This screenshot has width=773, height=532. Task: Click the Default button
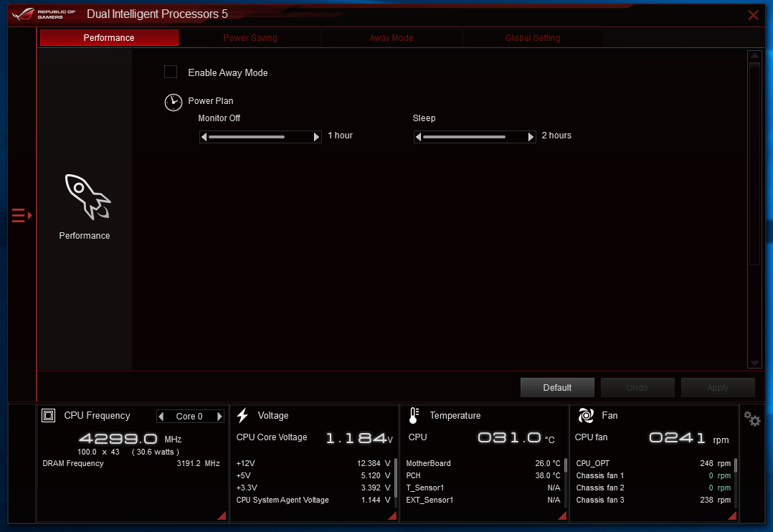(x=557, y=388)
